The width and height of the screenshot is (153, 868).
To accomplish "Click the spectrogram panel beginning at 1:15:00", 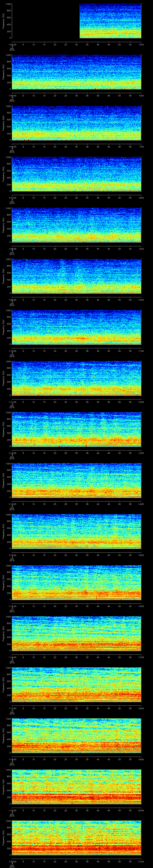I will pyautogui.click(x=77, y=583).
